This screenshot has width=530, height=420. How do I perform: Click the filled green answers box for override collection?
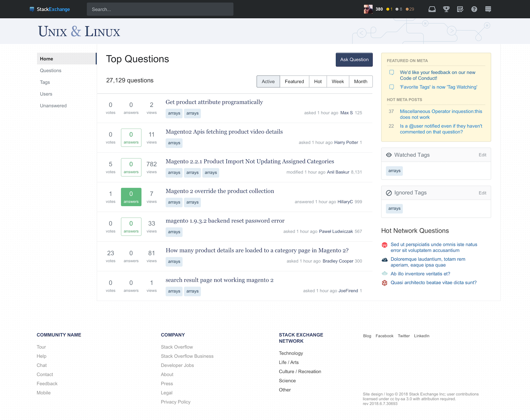point(131,197)
